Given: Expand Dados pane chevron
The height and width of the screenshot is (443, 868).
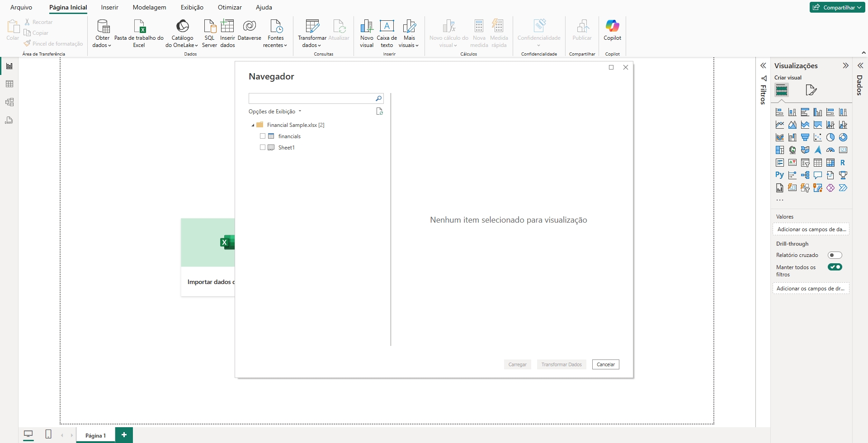Looking at the screenshot, I should point(860,66).
